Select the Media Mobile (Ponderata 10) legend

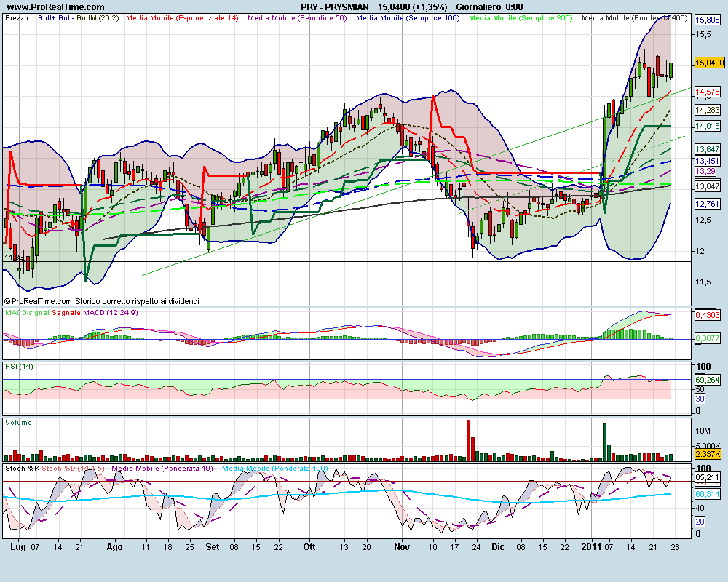click(x=162, y=469)
